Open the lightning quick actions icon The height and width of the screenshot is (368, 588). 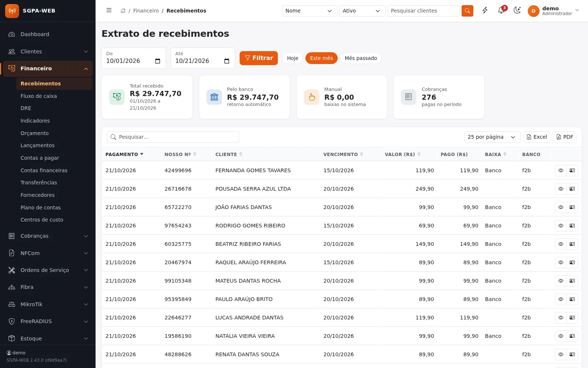click(x=485, y=11)
